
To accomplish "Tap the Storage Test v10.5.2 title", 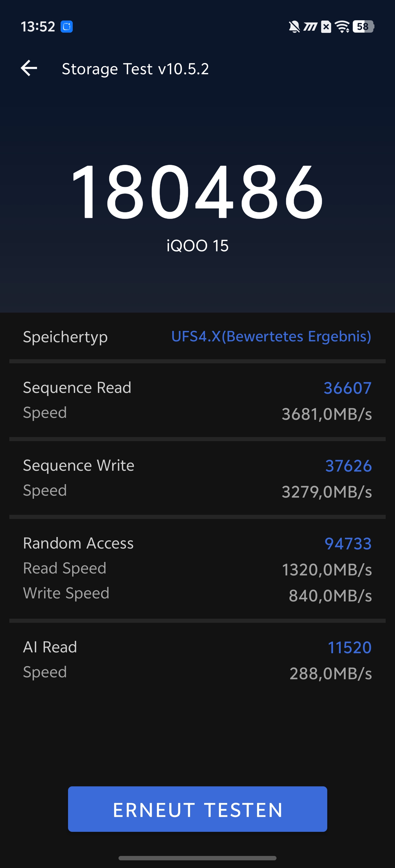I will [x=135, y=69].
